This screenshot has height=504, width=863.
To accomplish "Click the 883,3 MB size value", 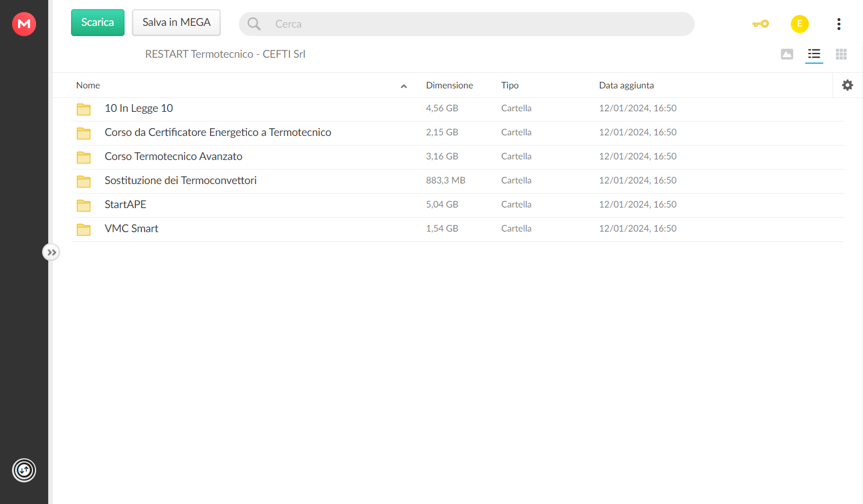I will pyautogui.click(x=445, y=180).
